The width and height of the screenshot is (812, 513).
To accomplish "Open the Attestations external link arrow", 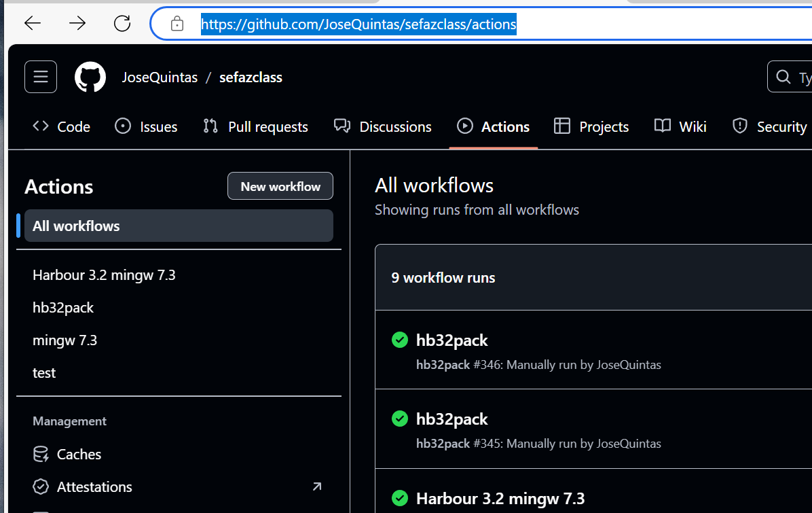I will pos(316,487).
